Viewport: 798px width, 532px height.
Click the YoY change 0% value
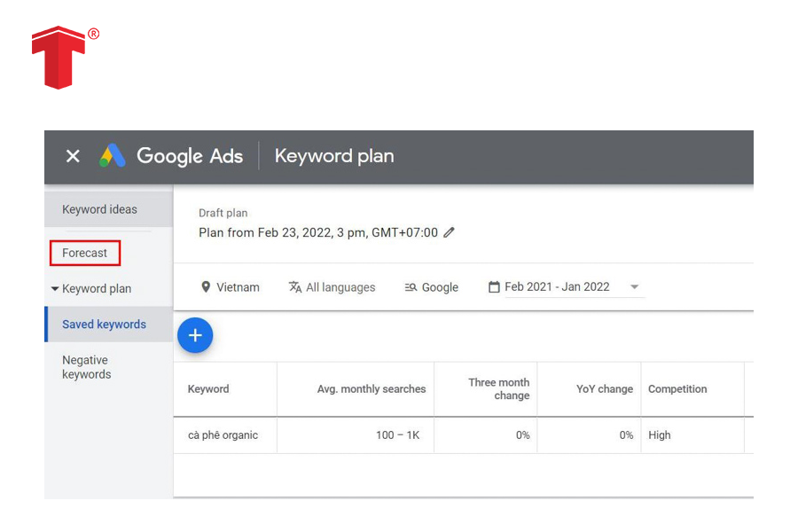[x=626, y=435]
